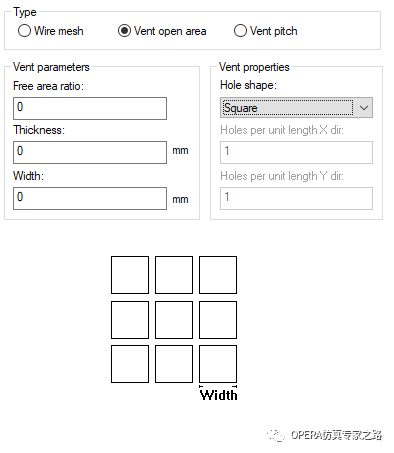Click the Width label under the diagram
394x453 pixels.
219,395
